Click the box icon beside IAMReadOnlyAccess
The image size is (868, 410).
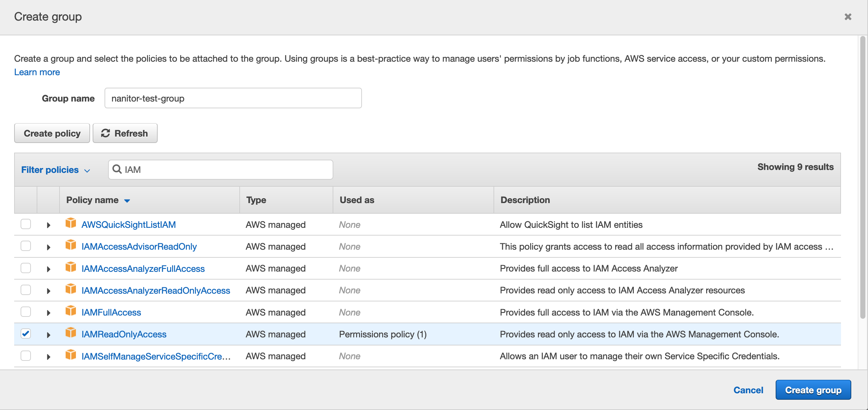70,333
